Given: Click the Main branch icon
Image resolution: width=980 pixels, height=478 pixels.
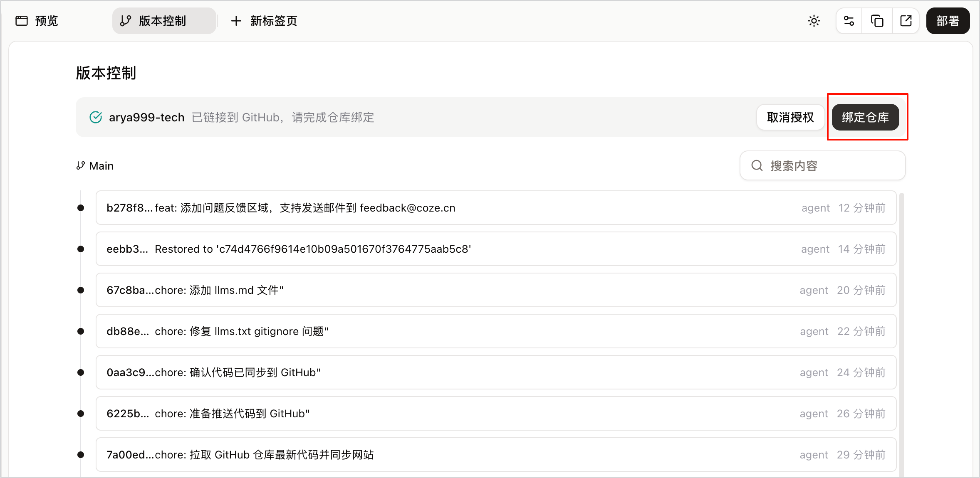Looking at the screenshot, I should pos(80,166).
